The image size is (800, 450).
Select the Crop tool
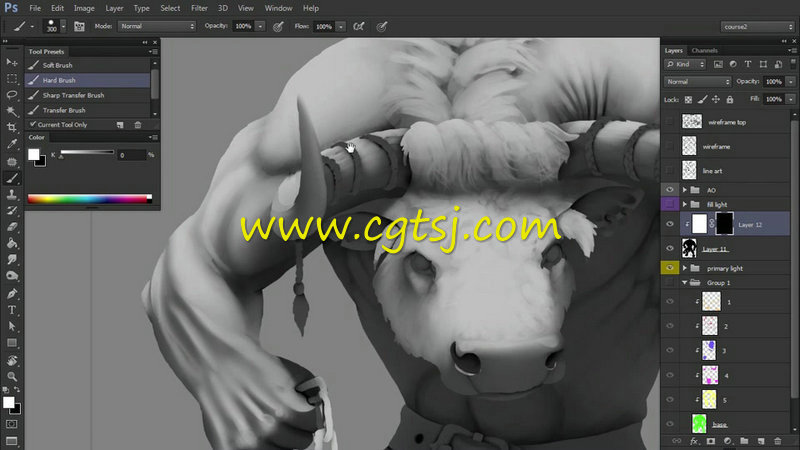[12, 128]
